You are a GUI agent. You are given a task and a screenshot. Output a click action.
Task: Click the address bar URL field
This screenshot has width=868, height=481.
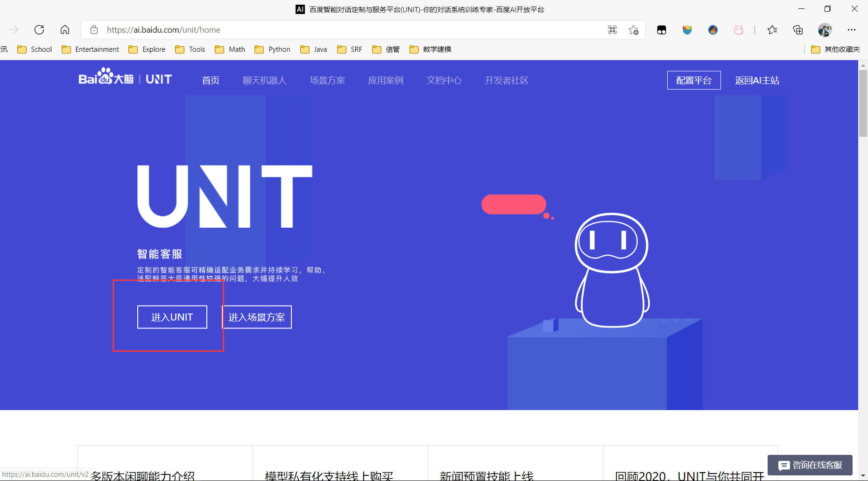327,29
